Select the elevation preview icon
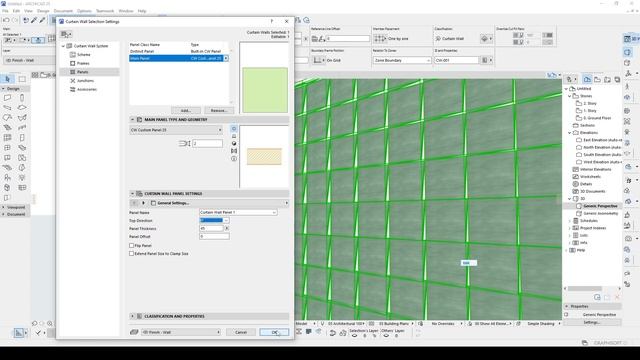Image resolution: width=640 pixels, height=360 pixels. coord(234,151)
